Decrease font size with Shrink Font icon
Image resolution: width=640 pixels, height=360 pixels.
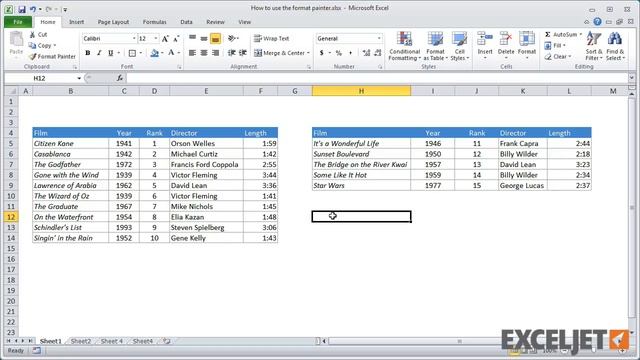click(176, 39)
